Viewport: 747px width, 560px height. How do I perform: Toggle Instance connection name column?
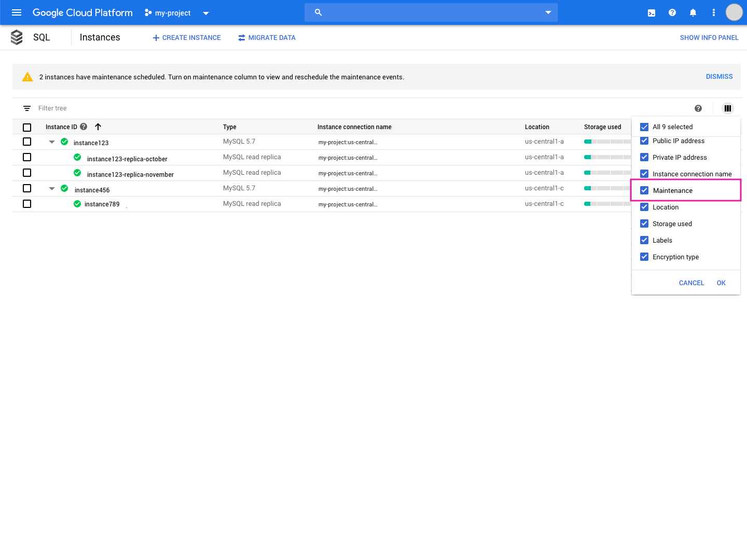click(644, 174)
